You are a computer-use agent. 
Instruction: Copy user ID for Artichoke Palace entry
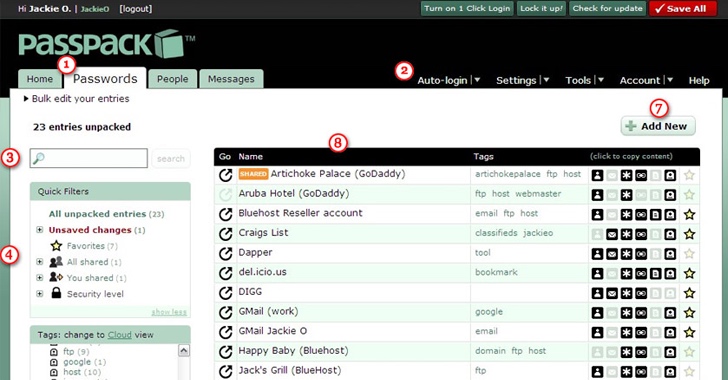(598, 175)
